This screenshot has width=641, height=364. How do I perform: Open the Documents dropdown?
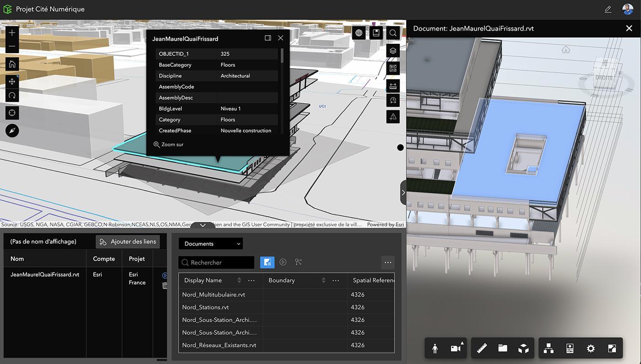coord(211,244)
